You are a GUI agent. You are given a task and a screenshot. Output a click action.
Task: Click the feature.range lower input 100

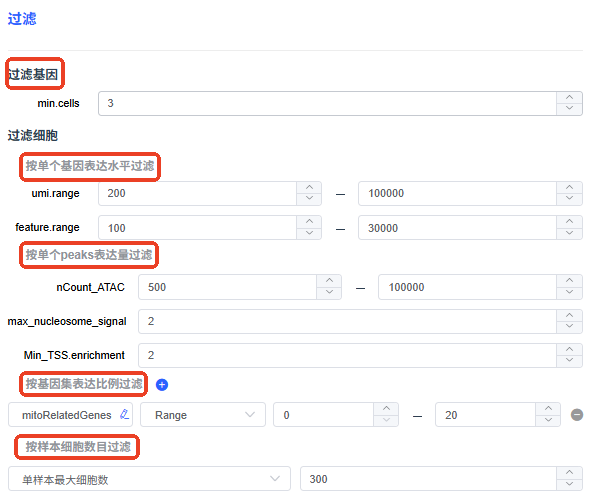tap(197, 227)
